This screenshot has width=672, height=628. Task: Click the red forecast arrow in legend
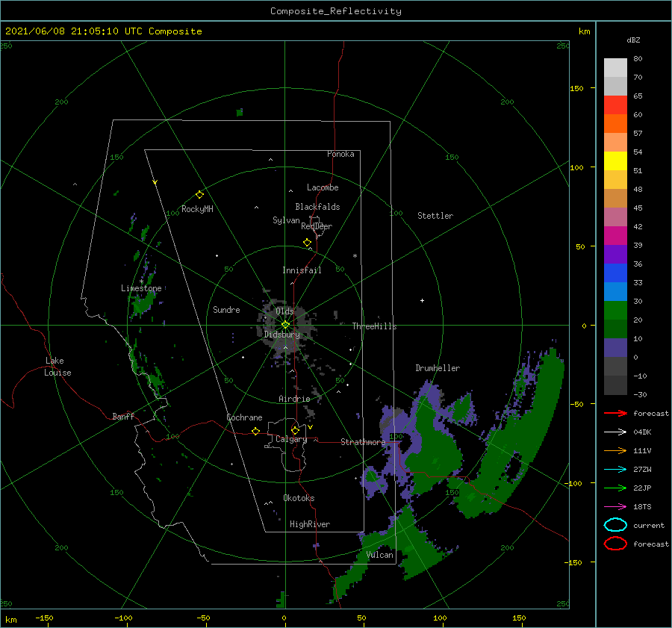(x=615, y=413)
